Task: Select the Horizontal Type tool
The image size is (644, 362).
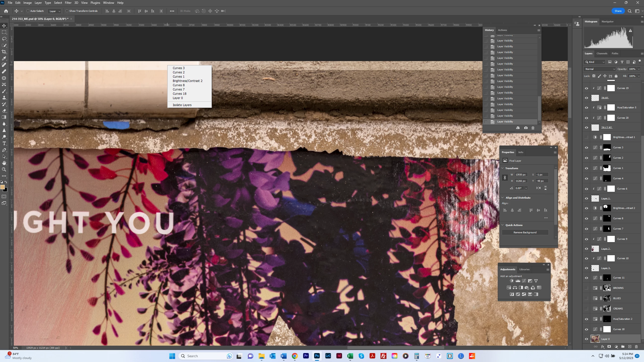Action: click(x=4, y=143)
